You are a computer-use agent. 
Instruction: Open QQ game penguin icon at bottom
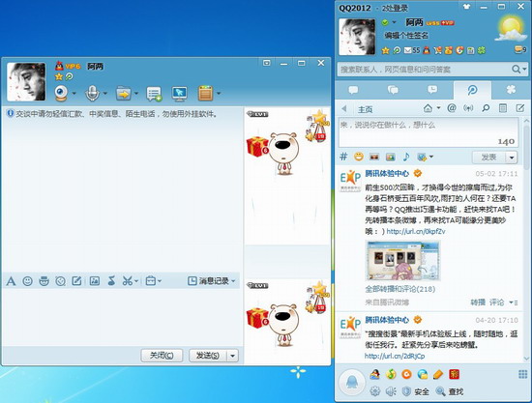(375, 374)
